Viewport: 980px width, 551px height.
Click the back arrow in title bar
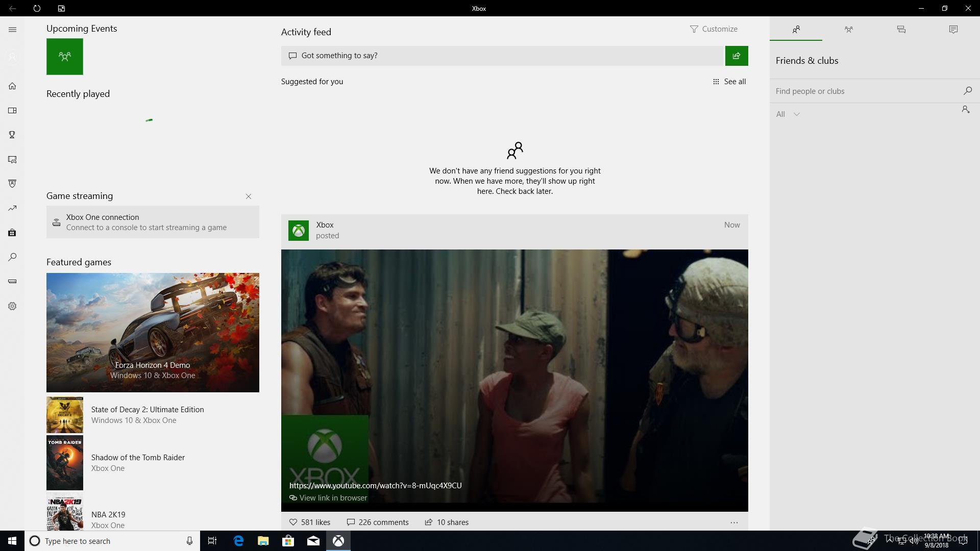pos(12,8)
